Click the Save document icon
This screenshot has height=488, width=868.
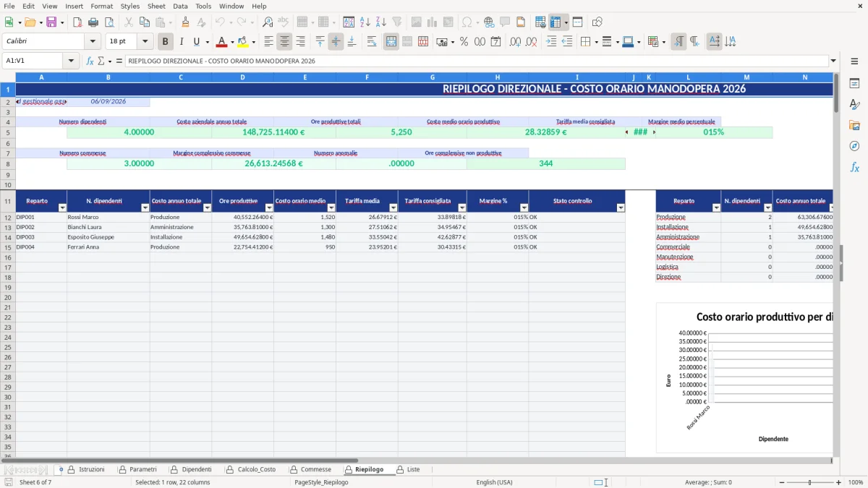pos(51,22)
